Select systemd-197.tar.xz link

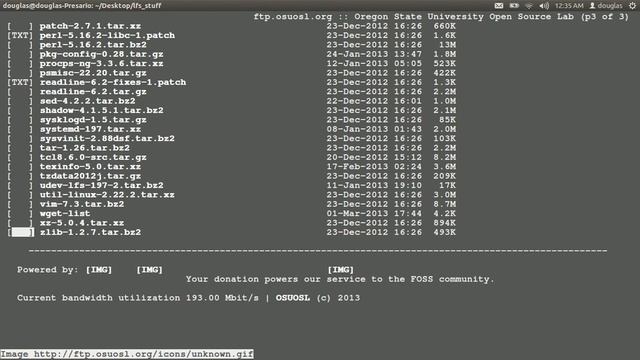click(x=90, y=129)
